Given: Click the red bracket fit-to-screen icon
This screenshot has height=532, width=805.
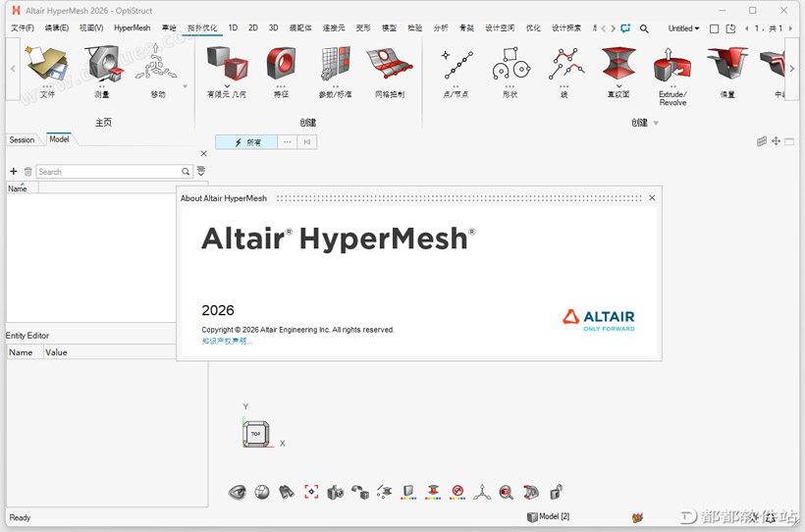Looking at the screenshot, I should tap(311, 492).
